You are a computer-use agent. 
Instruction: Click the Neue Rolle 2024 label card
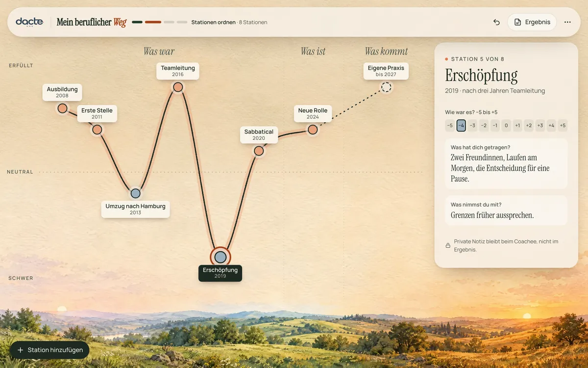point(313,113)
